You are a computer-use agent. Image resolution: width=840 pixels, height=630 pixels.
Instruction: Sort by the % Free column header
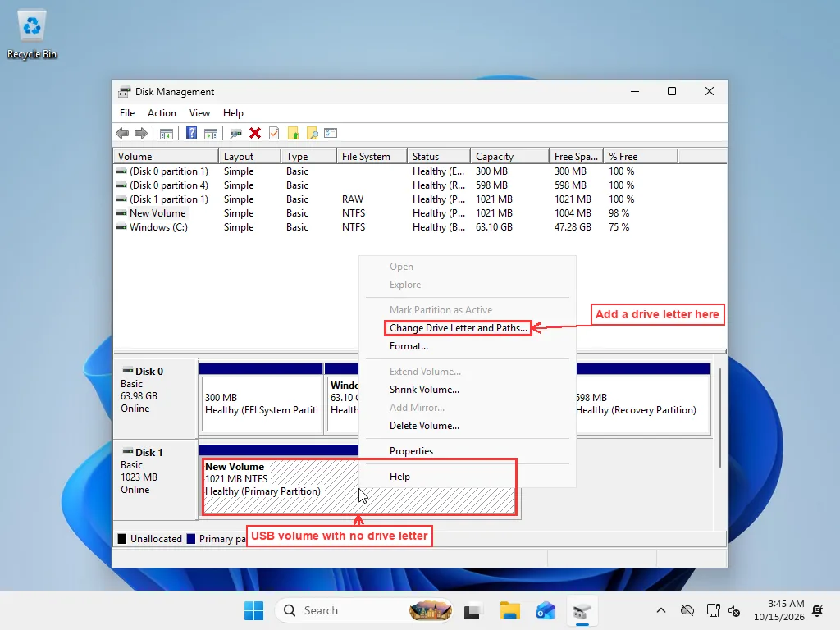[x=641, y=157]
